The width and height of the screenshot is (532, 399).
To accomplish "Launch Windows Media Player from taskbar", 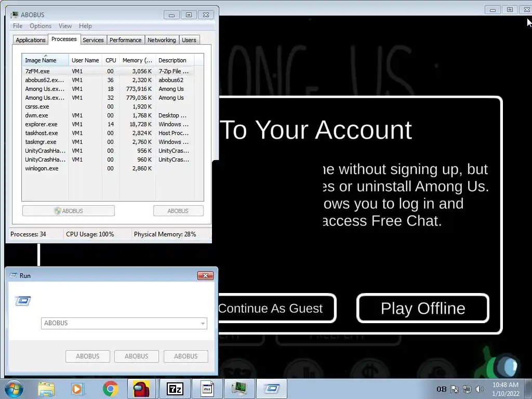I will pos(78,389).
